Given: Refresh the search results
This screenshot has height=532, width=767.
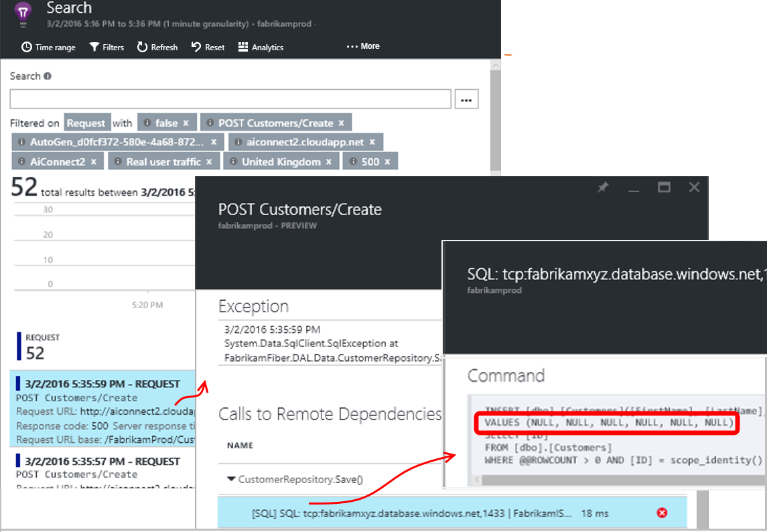Looking at the screenshot, I should 157,47.
